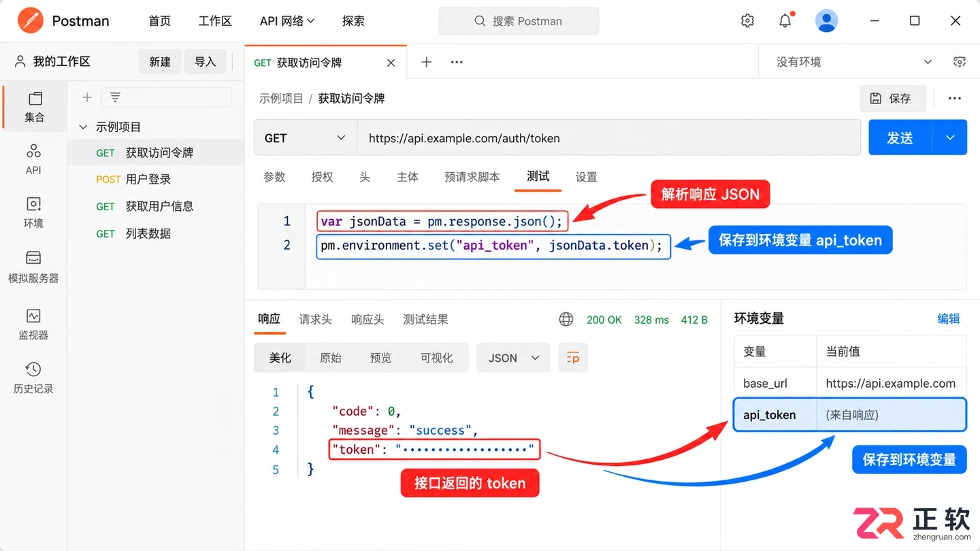Collapse the 示例项目 collection
980x551 pixels.
click(83, 127)
